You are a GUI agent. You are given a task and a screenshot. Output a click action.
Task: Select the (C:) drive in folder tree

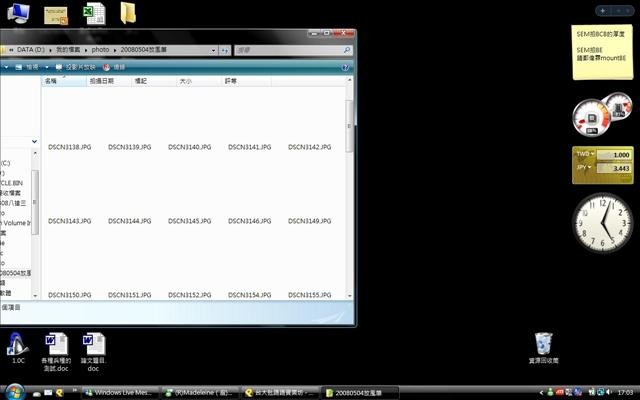[5, 163]
